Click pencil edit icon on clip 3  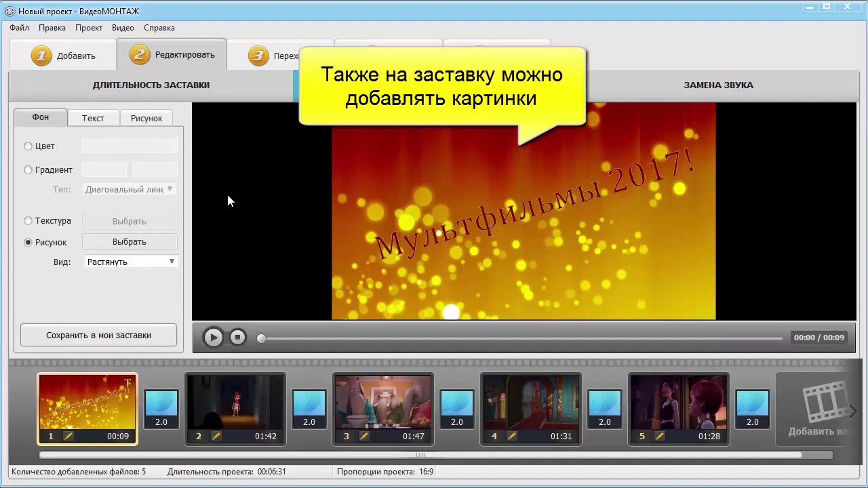[363, 436]
